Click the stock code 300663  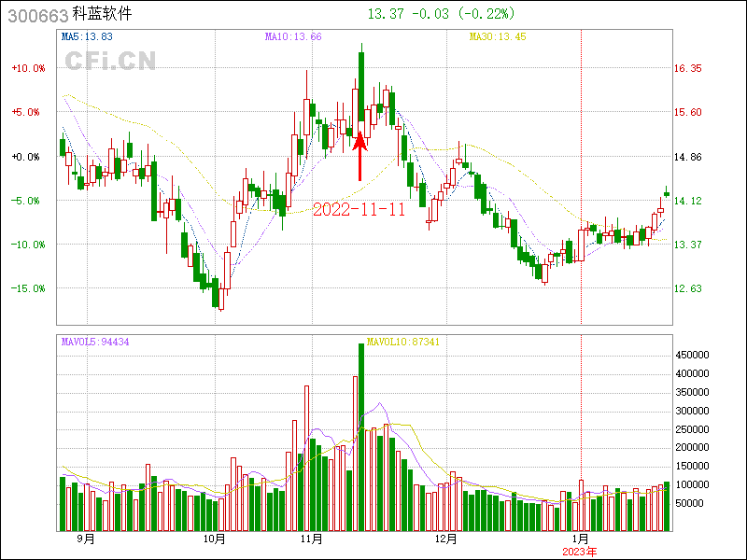37,14
